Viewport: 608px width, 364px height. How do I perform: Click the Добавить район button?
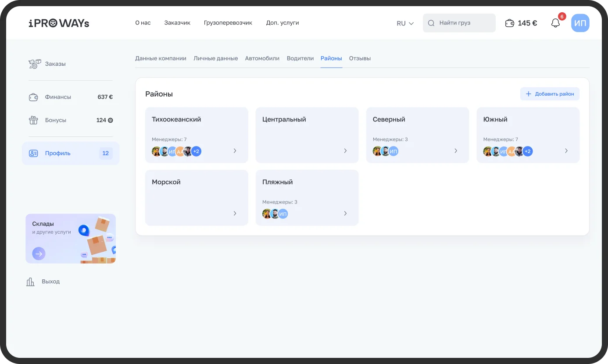[x=550, y=94]
